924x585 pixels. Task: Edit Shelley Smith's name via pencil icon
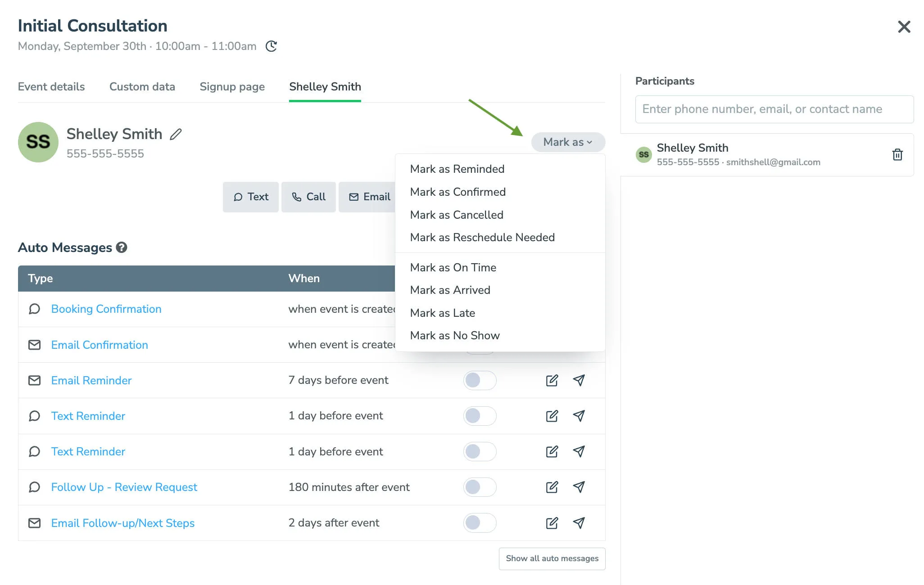pos(176,134)
